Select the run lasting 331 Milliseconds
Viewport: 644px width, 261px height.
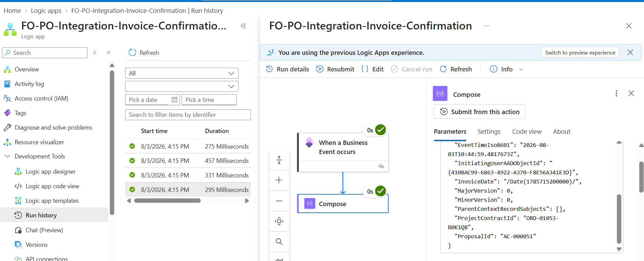188,175
